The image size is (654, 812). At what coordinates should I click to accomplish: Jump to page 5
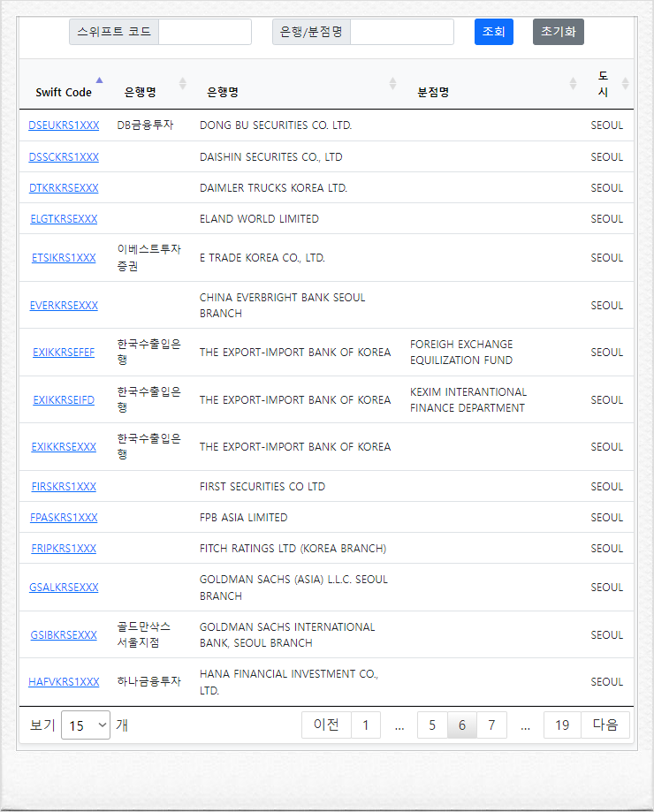pyautogui.click(x=432, y=725)
